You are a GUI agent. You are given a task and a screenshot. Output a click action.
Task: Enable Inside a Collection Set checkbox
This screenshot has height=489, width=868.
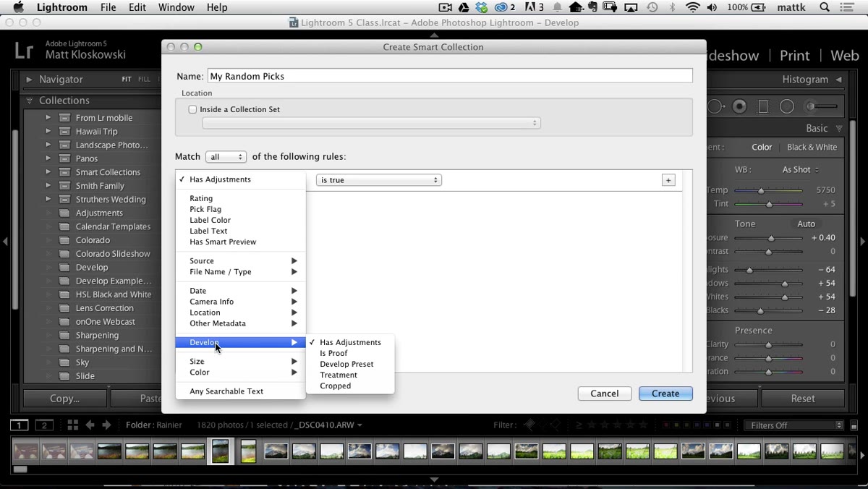point(192,110)
